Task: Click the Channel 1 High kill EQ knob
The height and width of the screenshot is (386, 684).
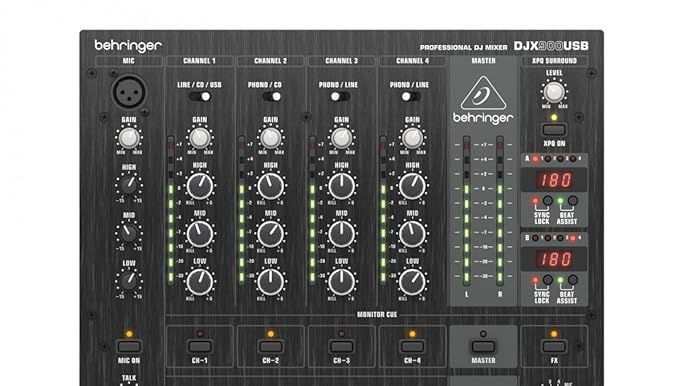Action: click(200, 186)
